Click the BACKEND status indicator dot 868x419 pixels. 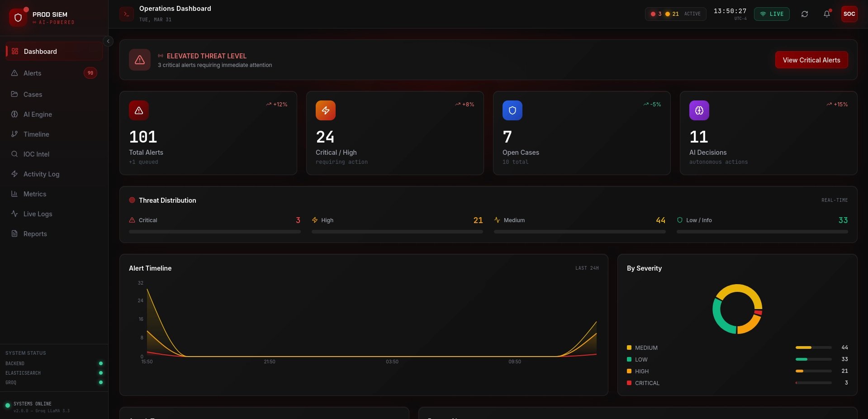[x=101, y=363]
